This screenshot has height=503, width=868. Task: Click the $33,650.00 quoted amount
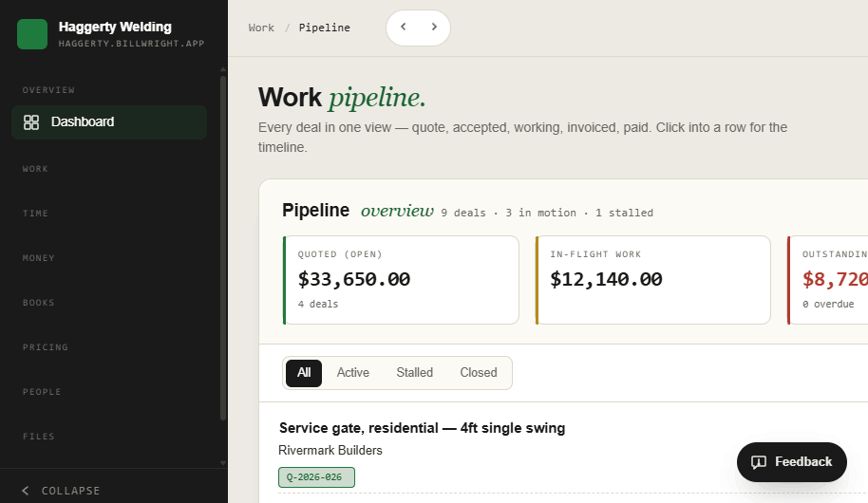[x=354, y=279]
